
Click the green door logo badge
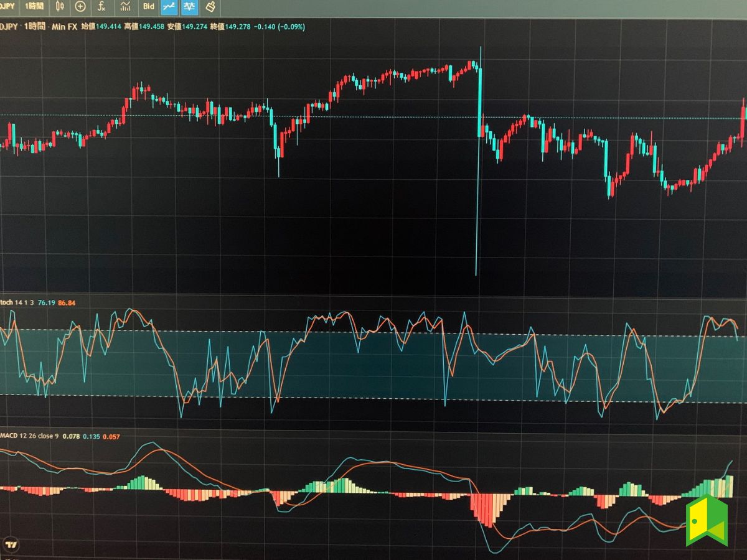(x=707, y=521)
